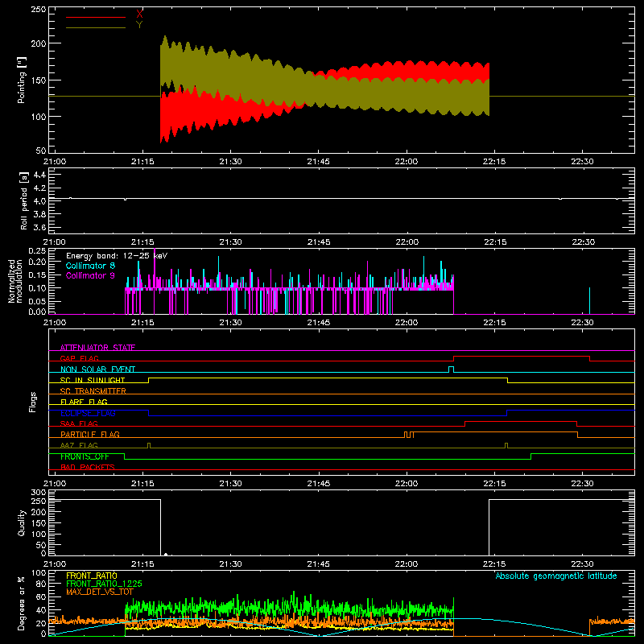Select the 'Energy band: 12-25 keV' annotation
This screenshot has height=644, width=644.
(x=117, y=256)
